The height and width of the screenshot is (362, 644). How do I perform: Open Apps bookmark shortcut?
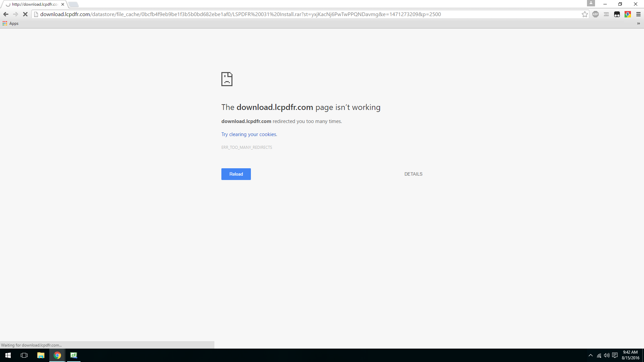pos(11,23)
